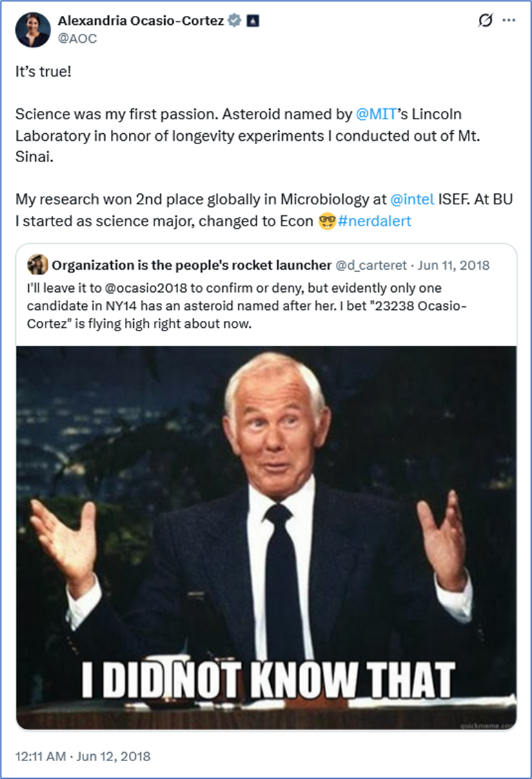
Task: Open the @MIT mention link
Action: point(373,113)
